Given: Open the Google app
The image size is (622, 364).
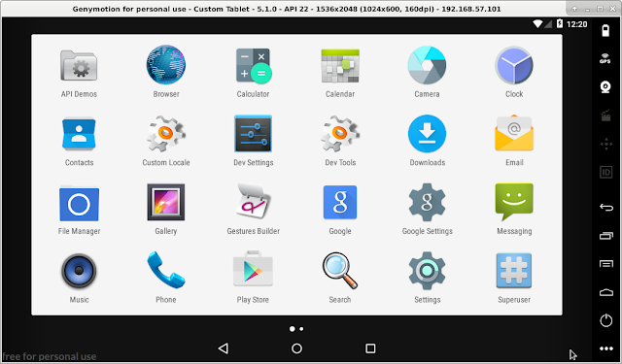Looking at the screenshot, I should click(x=340, y=202).
